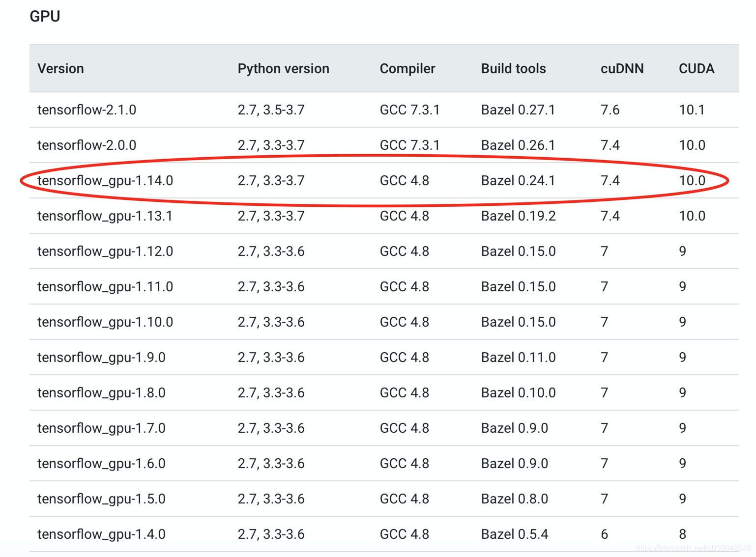This screenshot has width=756, height=557.
Task: Click the tensorflow_gpu-1.5.0 version cell
Action: [x=101, y=499]
